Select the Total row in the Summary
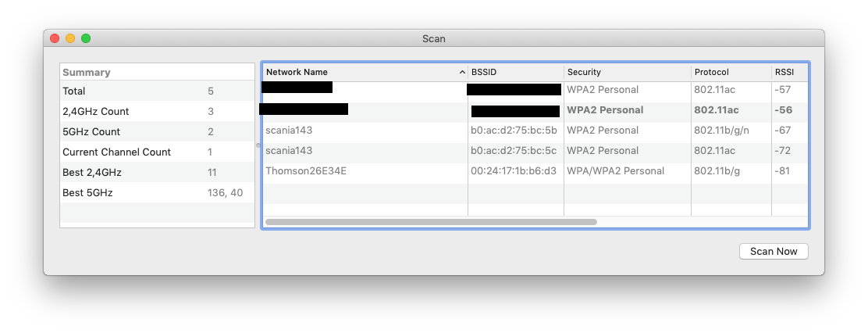The image size is (868, 333). click(x=157, y=91)
